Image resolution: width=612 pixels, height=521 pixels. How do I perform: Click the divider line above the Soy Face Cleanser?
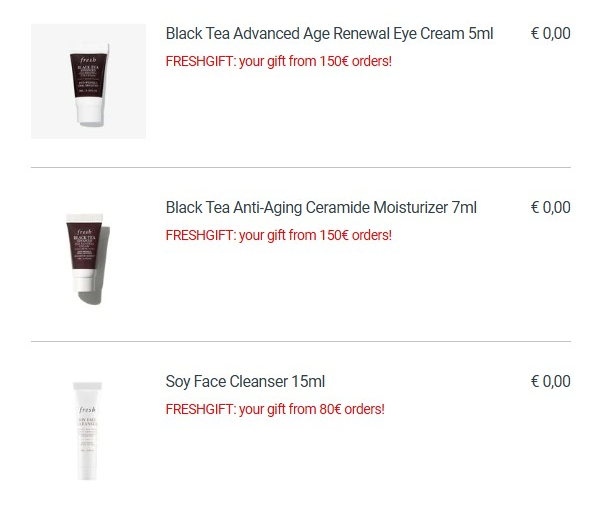(301, 341)
